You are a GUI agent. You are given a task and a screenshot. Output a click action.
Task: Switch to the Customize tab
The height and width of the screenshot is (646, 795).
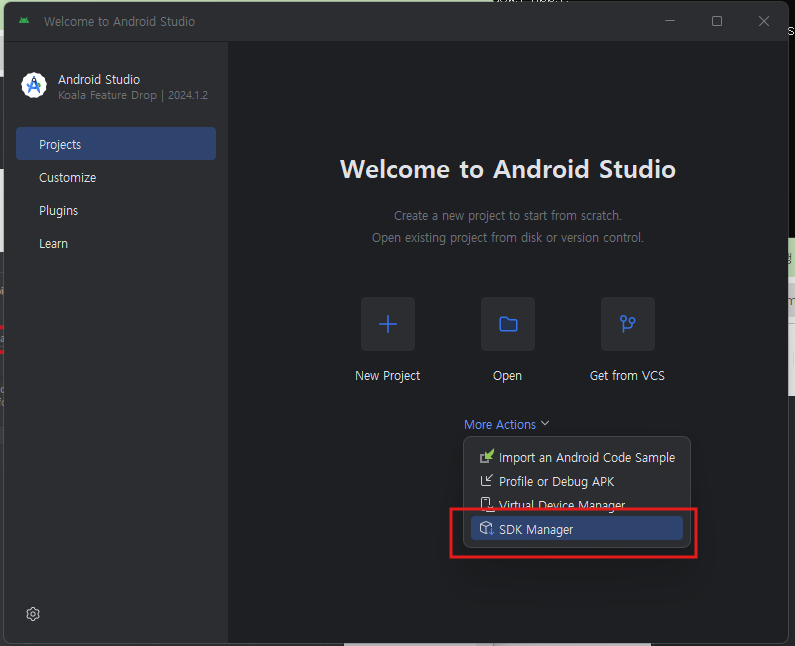116,177
